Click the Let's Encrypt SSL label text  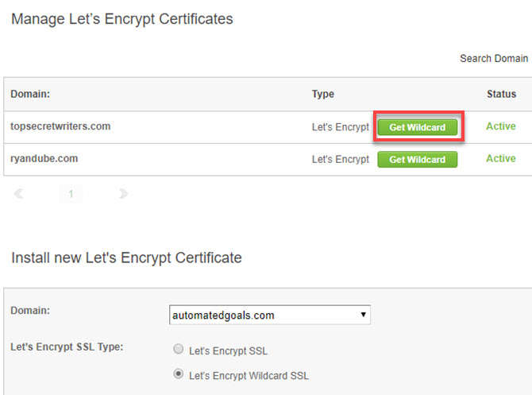228,350
